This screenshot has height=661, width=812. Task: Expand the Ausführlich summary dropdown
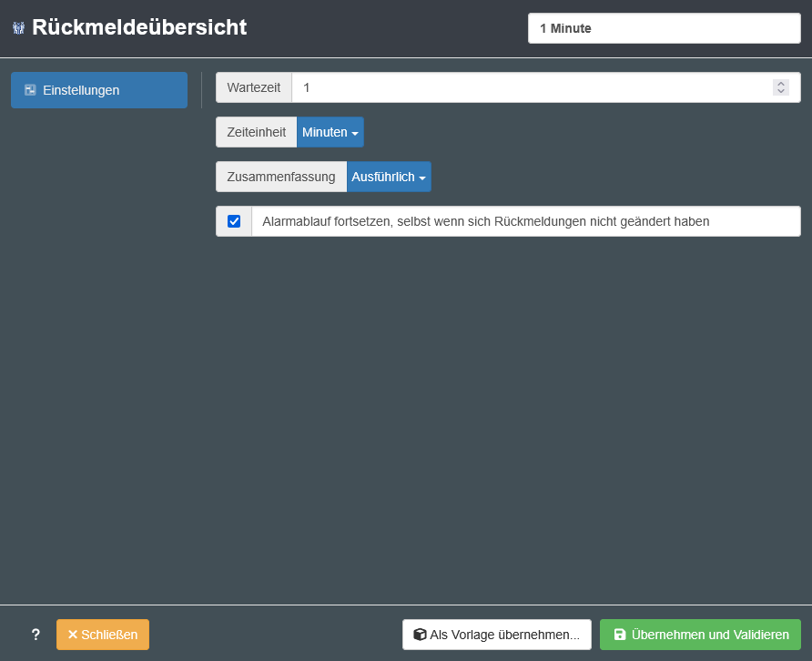pos(389,177)
